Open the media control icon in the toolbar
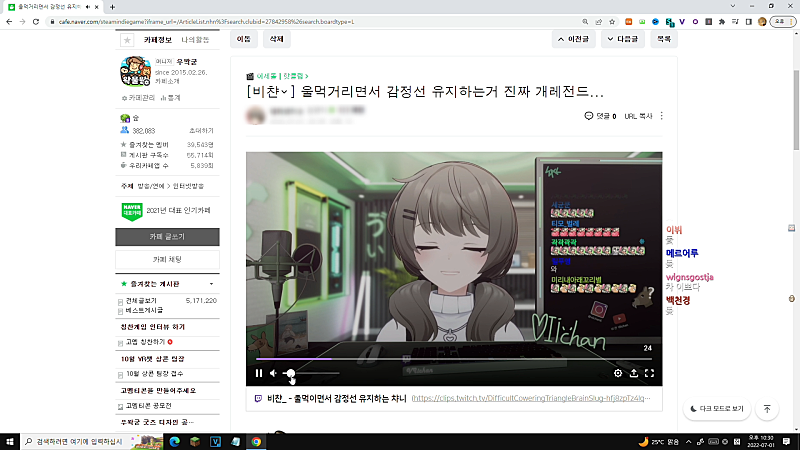This screenshot has width=800, height=450. [x=735, y=21]
